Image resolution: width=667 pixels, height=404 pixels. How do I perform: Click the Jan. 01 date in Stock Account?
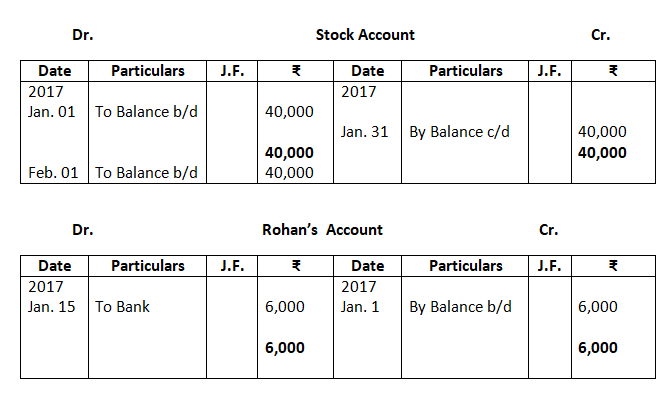pyautogui.click(x=52, y=111)
